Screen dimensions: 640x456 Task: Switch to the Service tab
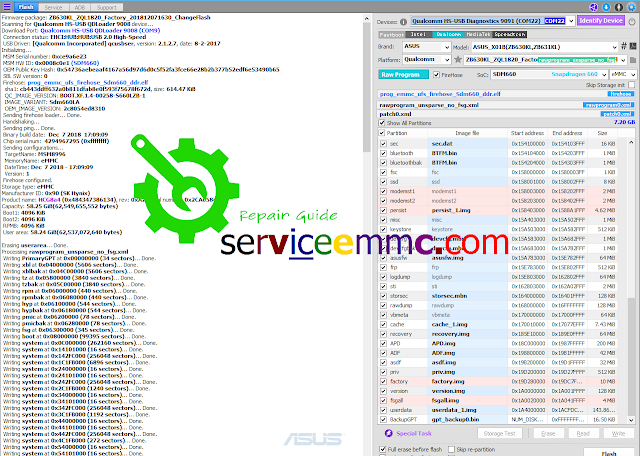pos(53,7)
